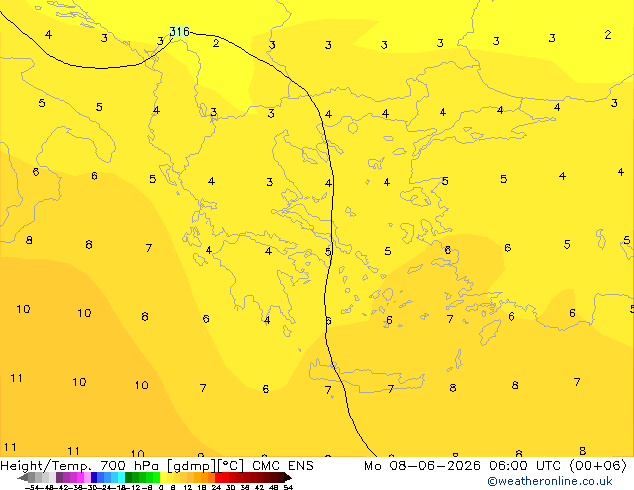Click the '54' tick label on the legend
634x490 pixels.
click(288, 487)
